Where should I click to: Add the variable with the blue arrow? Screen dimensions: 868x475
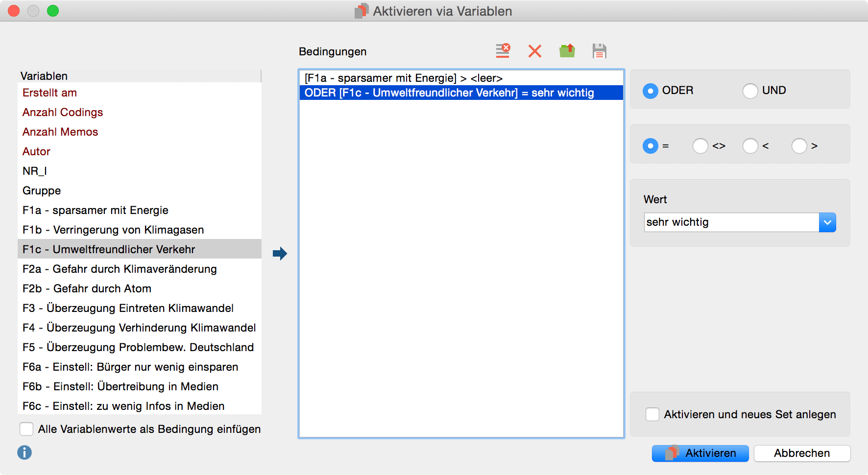tap(280, 254)
